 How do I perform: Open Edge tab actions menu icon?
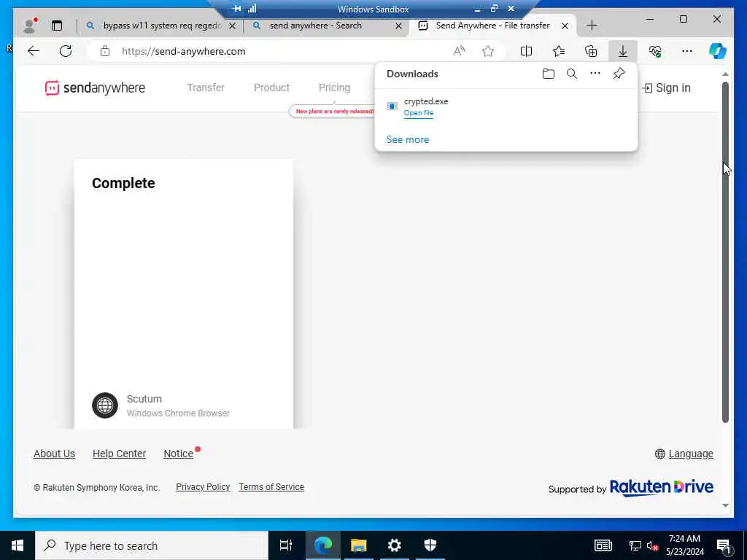tap(57, 26)
